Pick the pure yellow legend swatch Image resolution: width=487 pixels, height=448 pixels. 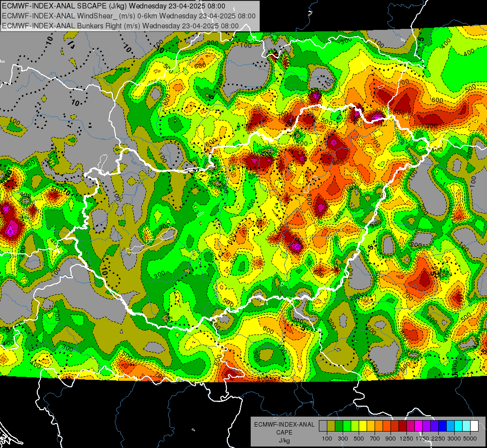coord(363,426)
